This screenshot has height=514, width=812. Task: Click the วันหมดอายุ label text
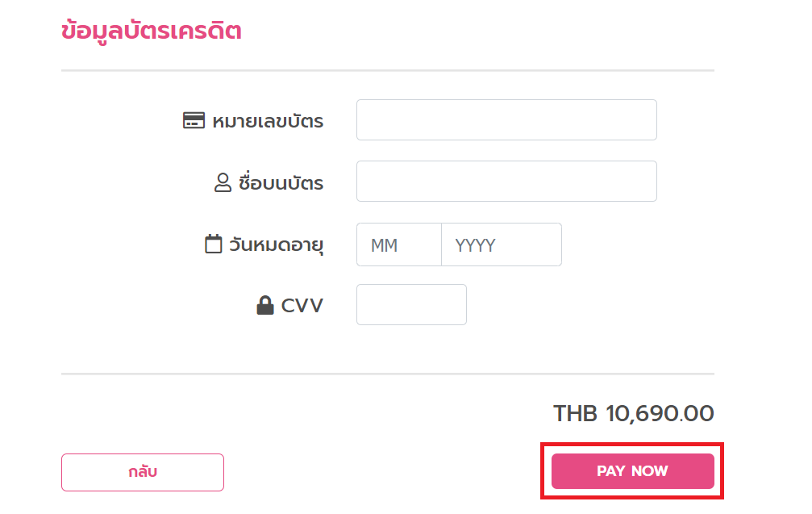tap(277, 244)
